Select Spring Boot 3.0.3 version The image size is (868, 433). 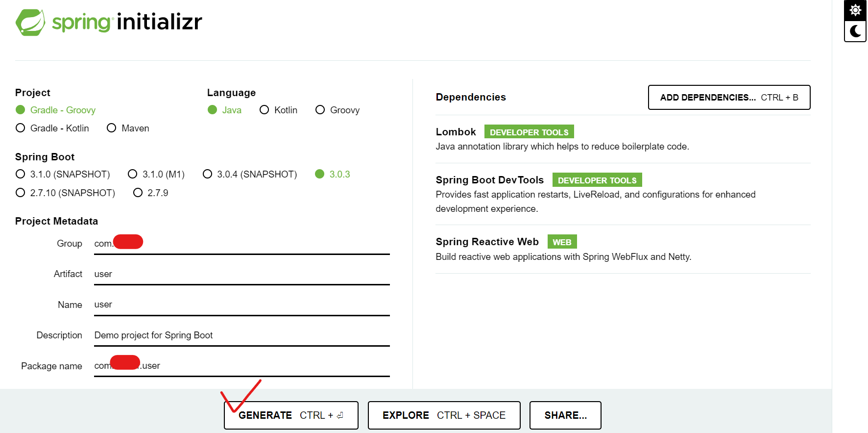tap(333, 174)
